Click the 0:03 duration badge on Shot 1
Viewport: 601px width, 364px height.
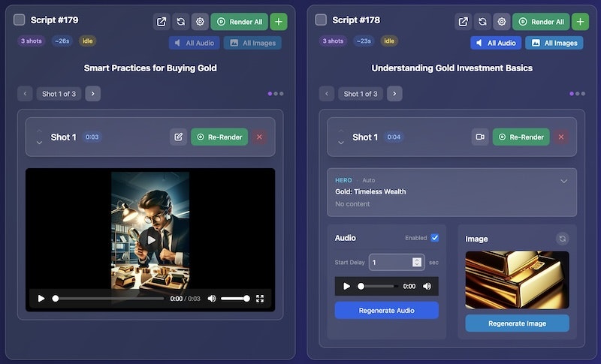click(92, 137)
